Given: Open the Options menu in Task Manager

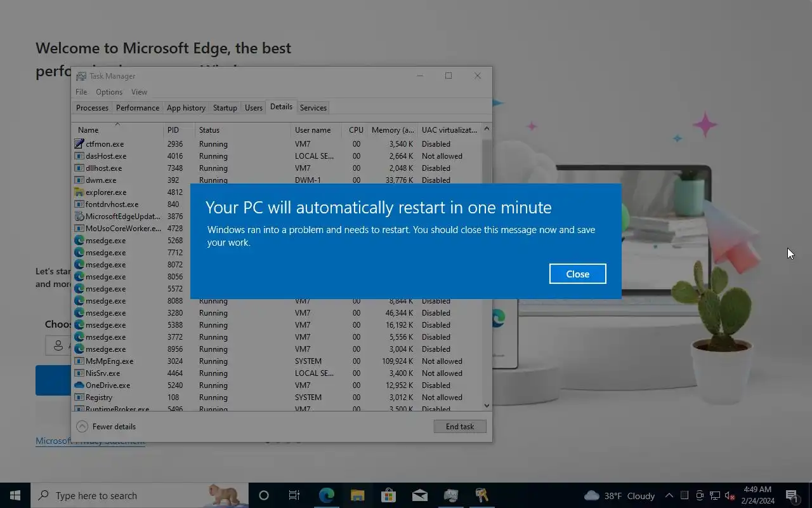Looking at the screenshot, I should point(109,92).
